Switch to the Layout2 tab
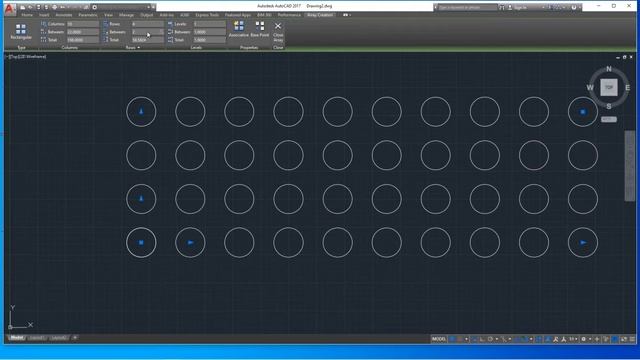 pyautogui.click(x=59, y=338)
